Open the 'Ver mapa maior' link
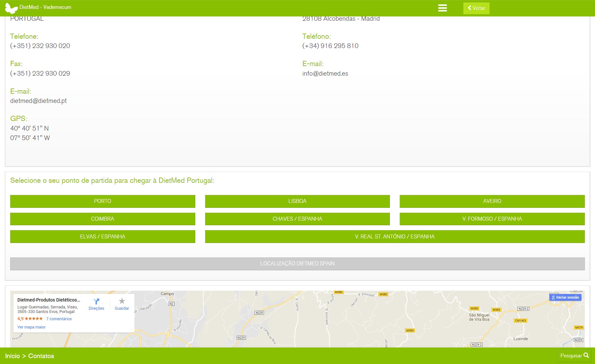 tap(32, 327)
